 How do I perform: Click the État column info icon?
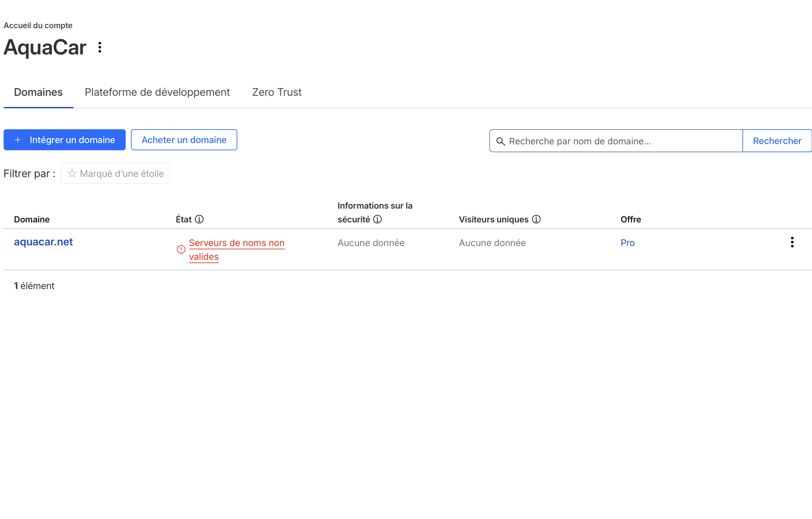tap(199, 219)
